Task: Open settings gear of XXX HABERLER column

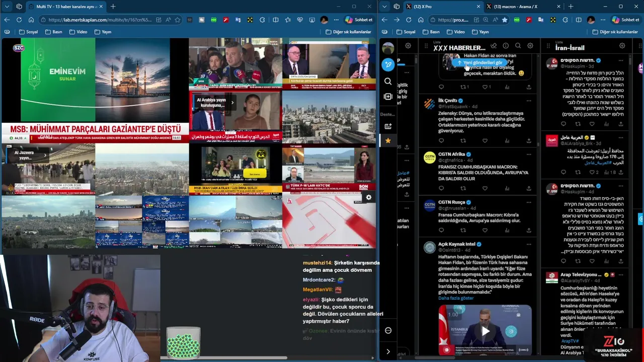Action: 530,46
